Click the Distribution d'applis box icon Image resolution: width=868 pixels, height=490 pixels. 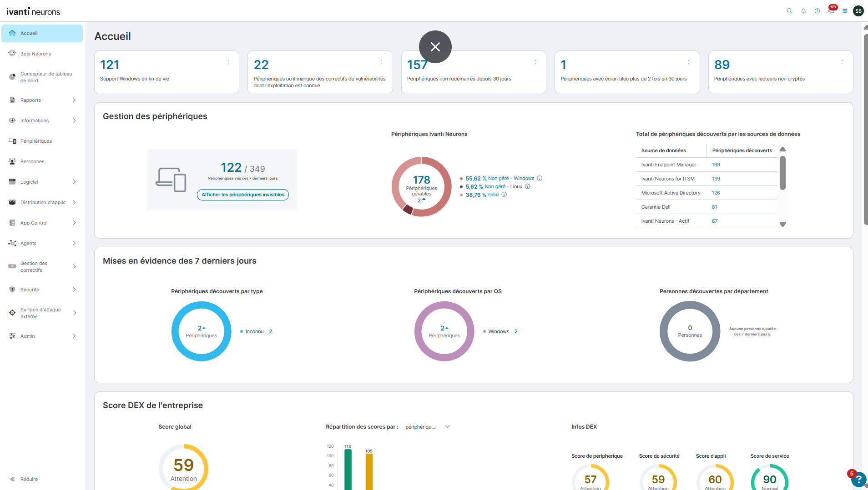coord(12,202)
